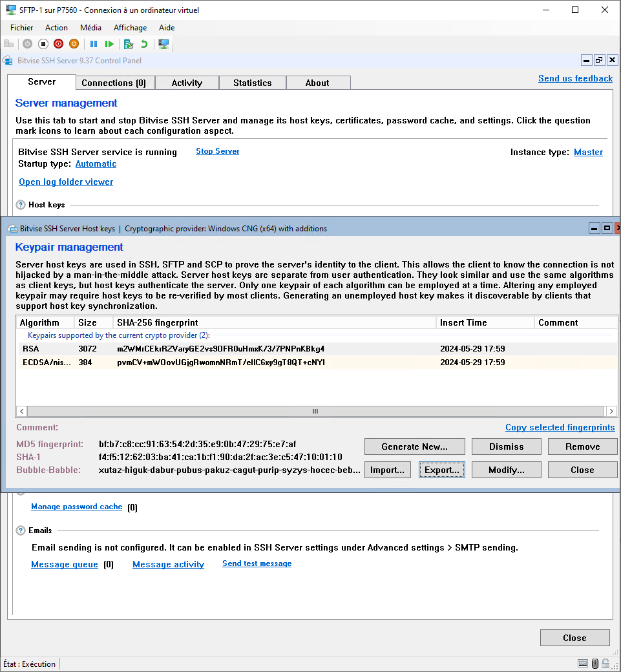Click the keyboard status icon in status bar
The image size is (621, 672).
coord(583,664)
